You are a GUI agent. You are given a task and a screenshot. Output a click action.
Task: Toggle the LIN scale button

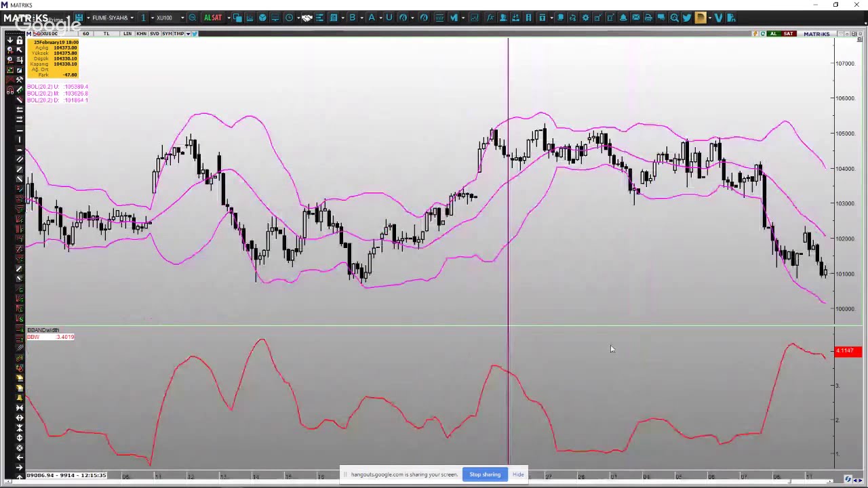[127, 33]
